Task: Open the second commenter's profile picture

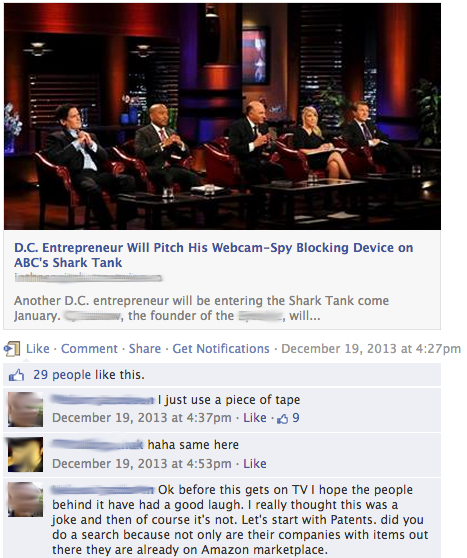Action: pos(26,455)
